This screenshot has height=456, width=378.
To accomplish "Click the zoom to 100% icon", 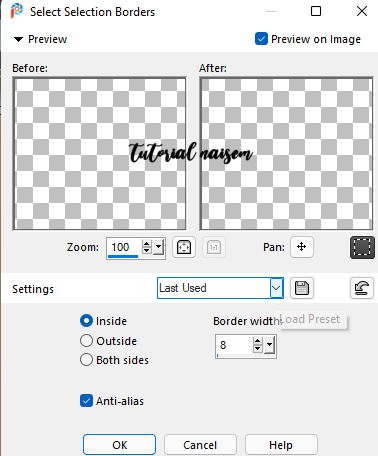I will [x=214, y=247].
